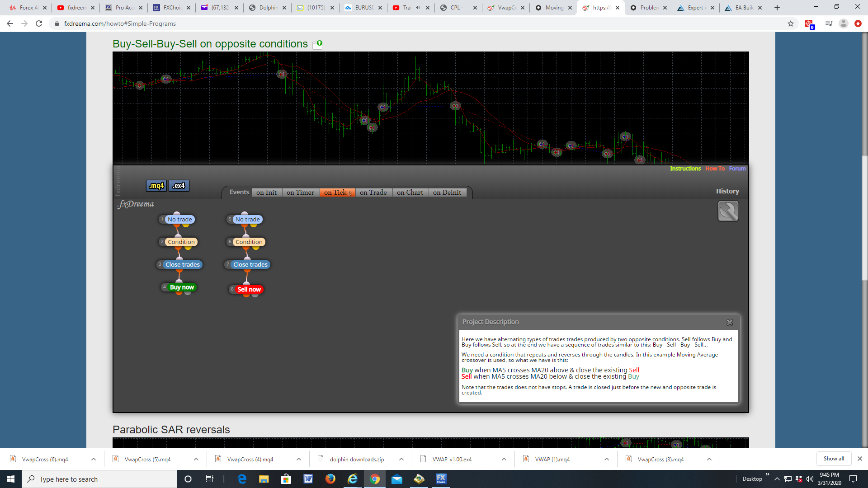Screen dimensions: 868x488
Task: Select the on Tick event tab
Action: click(337, 192)
